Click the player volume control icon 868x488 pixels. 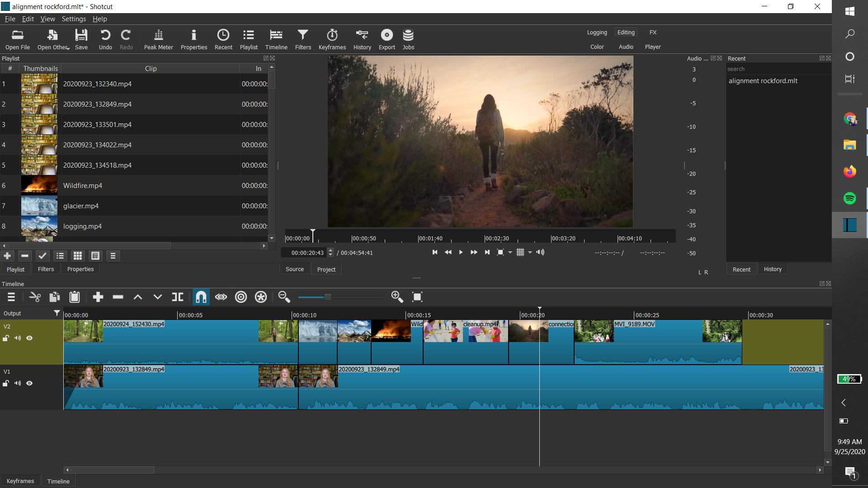click(540, 252)
